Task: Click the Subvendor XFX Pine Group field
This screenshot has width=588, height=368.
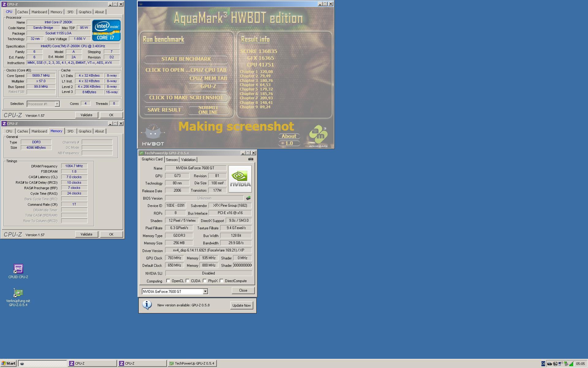Action: (x=230, y=205)
